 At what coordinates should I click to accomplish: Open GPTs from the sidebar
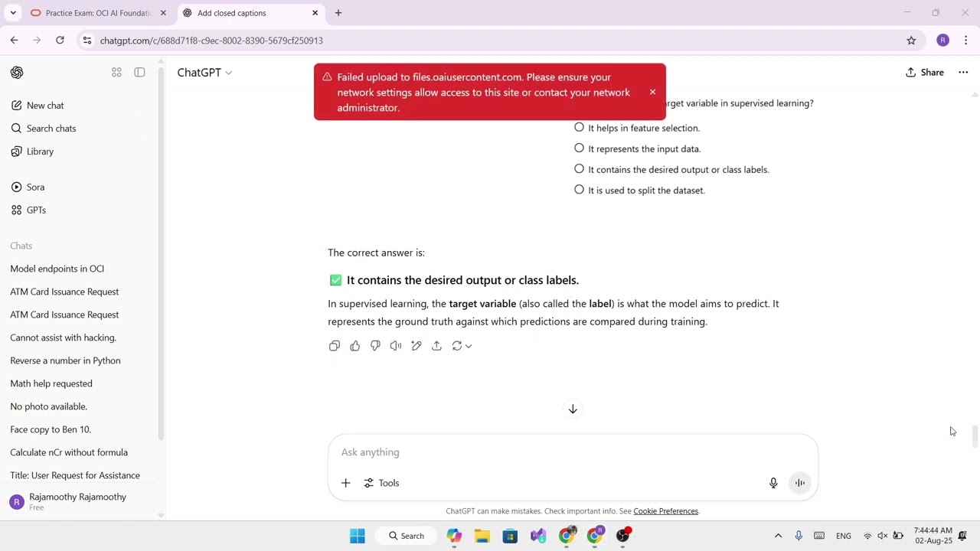pyautogui.click(x=36, y=210)
